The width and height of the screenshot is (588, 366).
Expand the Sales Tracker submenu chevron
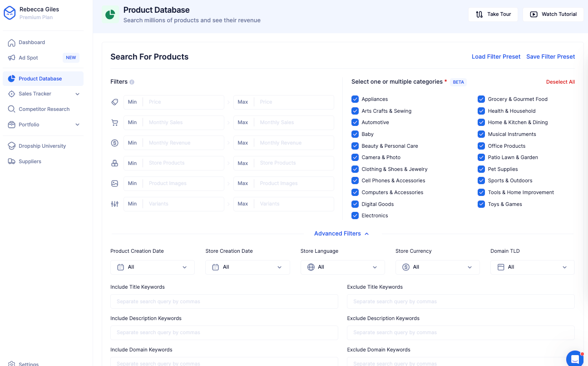click(77, 94)
